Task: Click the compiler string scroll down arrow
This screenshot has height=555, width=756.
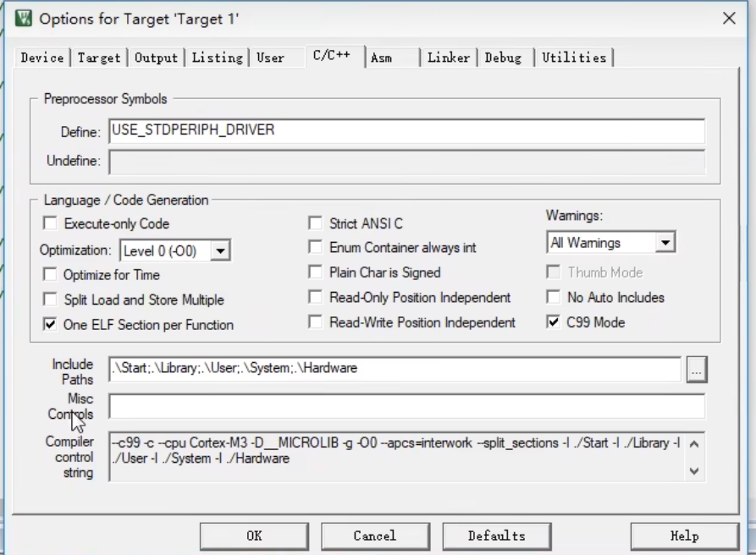Action: pyautogui.click(x=694, y=470)
